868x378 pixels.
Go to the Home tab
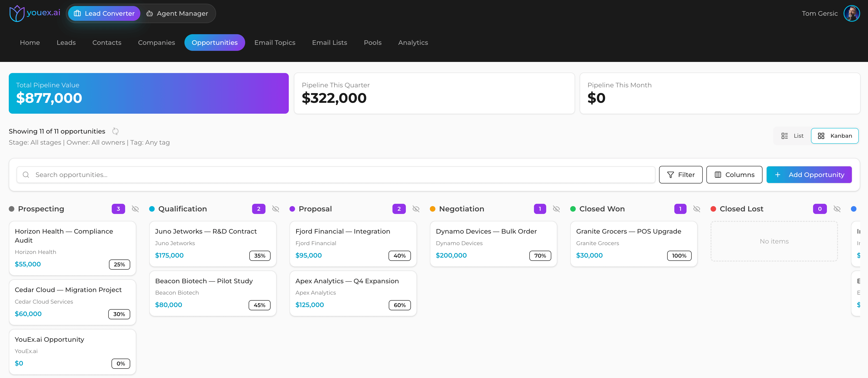[x=30, y=43]
